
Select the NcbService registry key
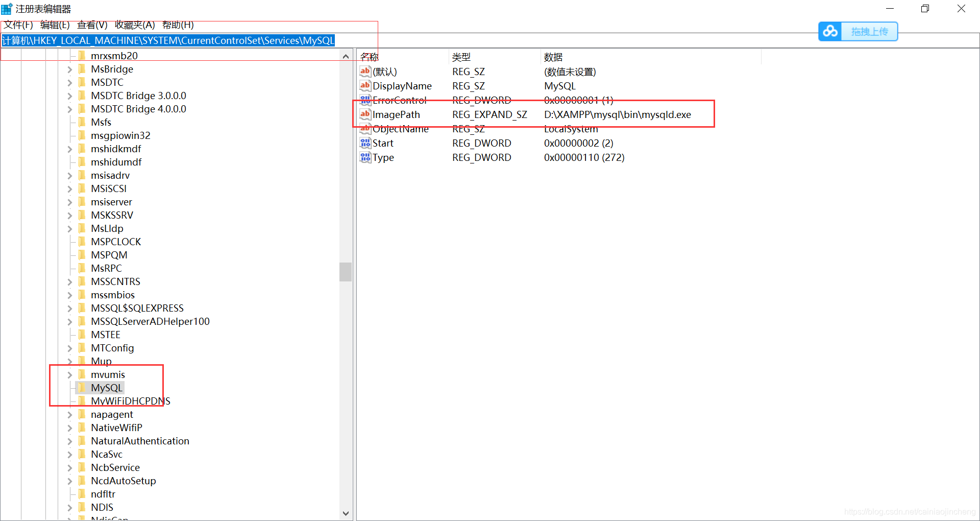pyautogui.click(x=115, y=467)
